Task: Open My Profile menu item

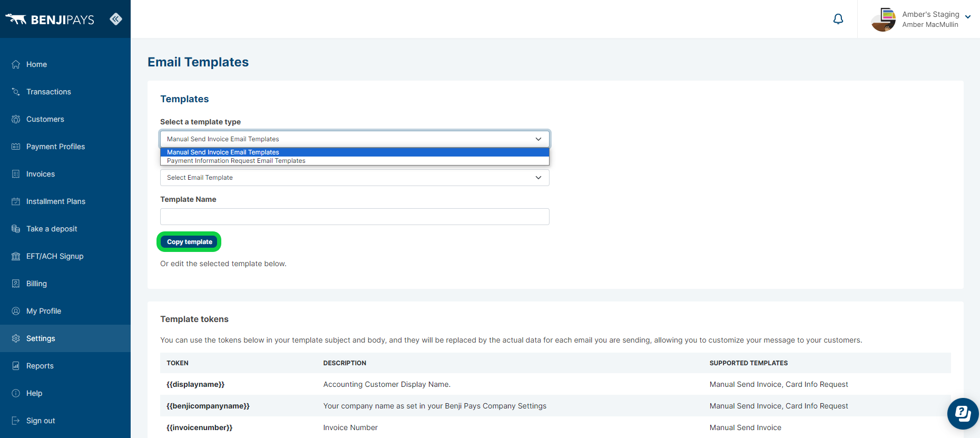Action: 65,311
